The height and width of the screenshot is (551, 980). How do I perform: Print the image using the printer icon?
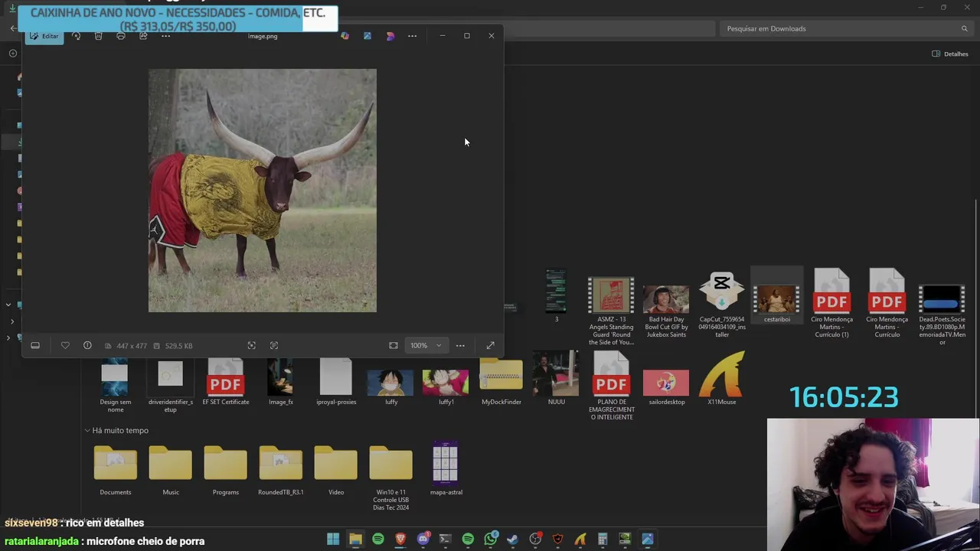[x=120, y=36]
